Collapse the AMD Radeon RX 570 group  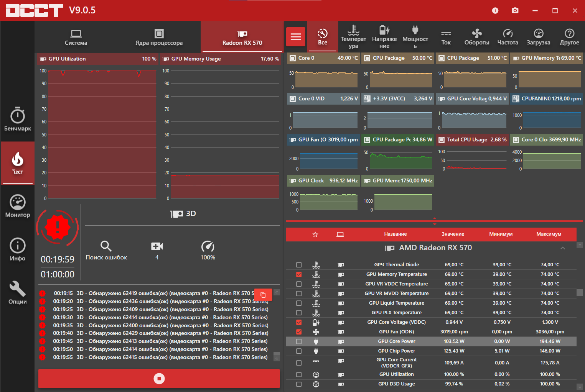(x=563, y=248)
